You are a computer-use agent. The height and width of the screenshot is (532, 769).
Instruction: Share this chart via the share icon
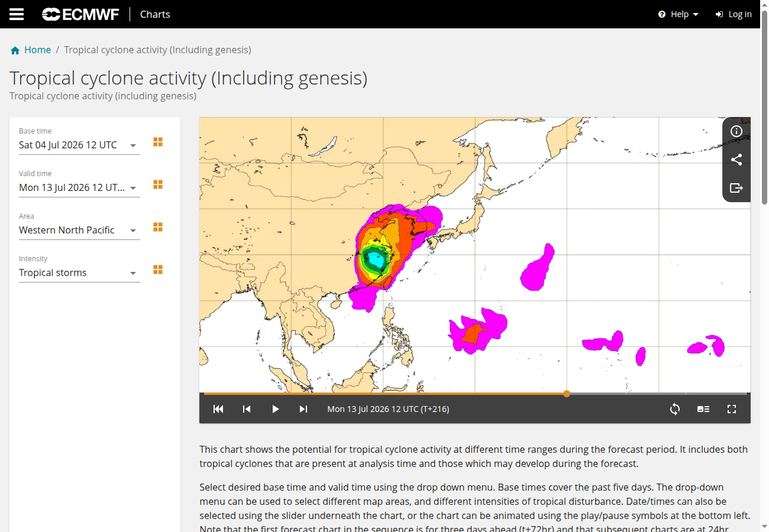[736, 160]
